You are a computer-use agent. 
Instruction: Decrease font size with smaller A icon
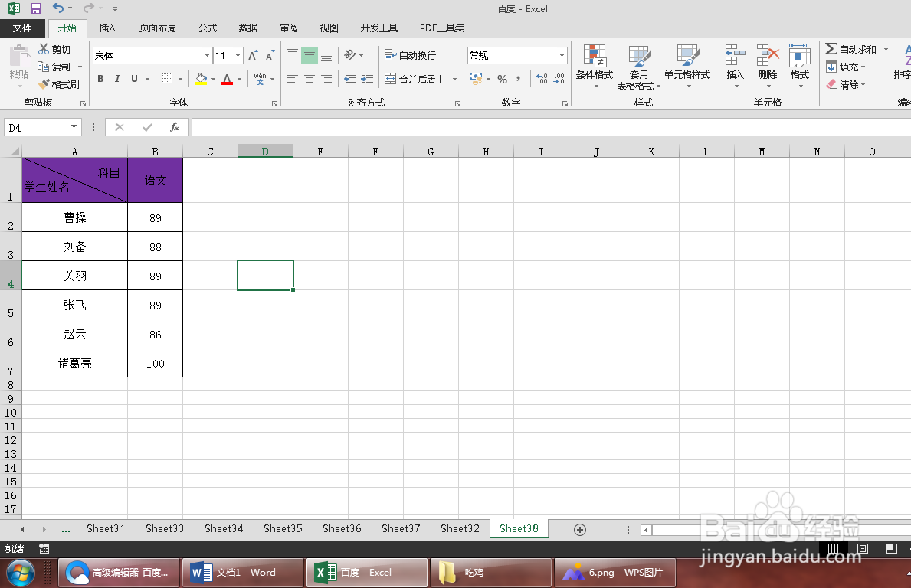270,56
